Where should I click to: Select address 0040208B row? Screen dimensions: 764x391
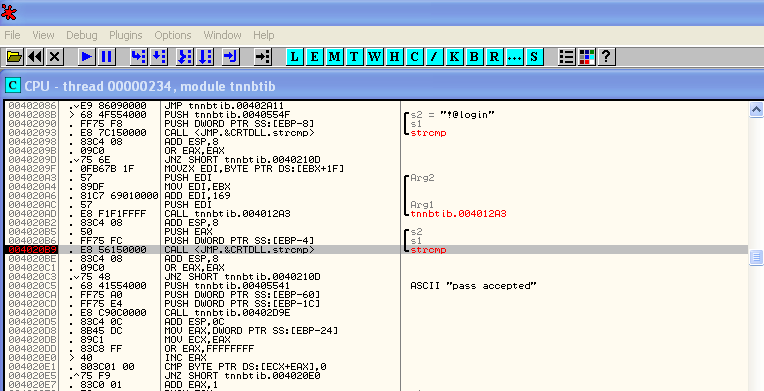[32, 115]
